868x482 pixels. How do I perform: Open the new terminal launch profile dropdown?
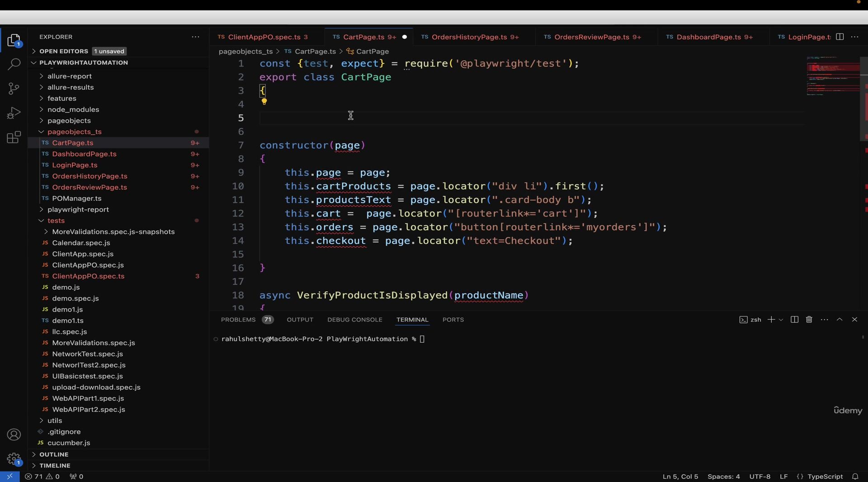[x=781, y=320]
